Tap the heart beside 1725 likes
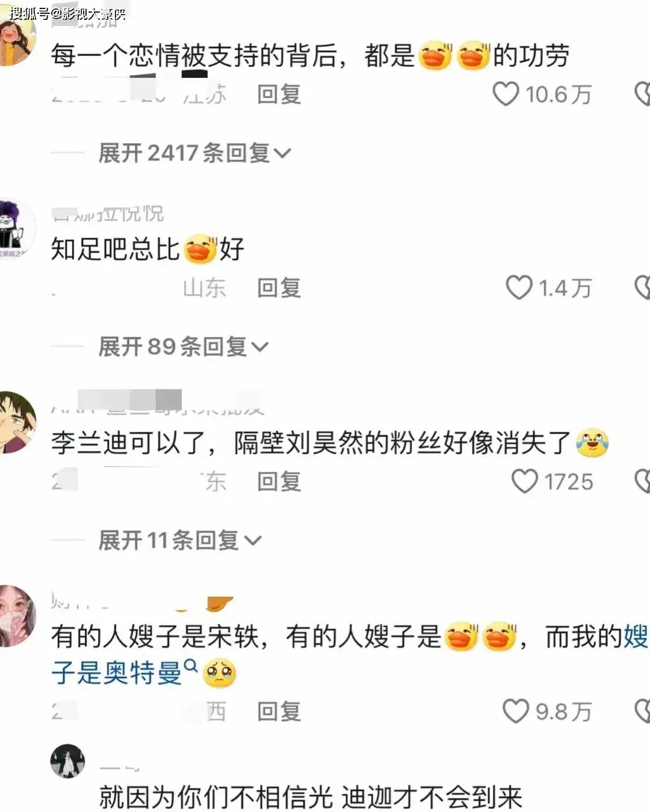 [525, 481]
